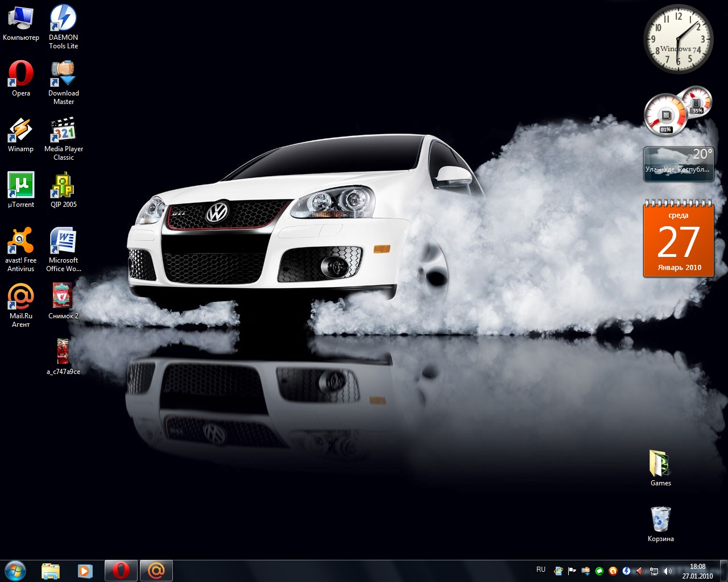Click the taskbar clock showing 18:08
The width and height of the screenshot is (728, 582).
click(x=697, y=571)
